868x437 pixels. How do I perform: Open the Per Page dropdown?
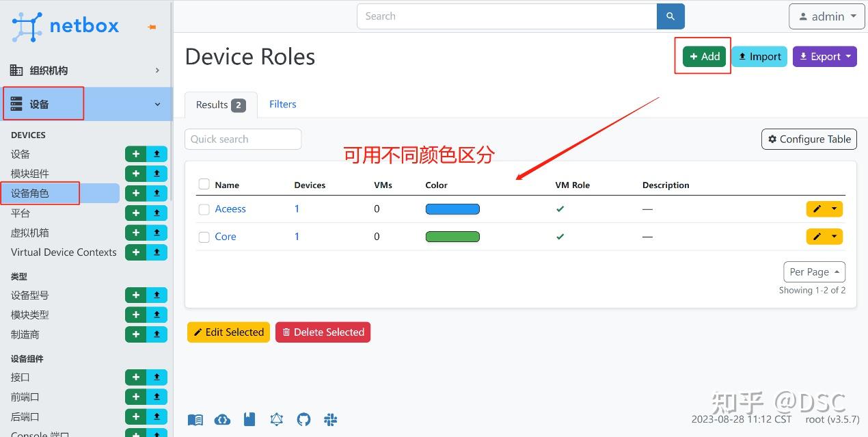coord(814,272)
